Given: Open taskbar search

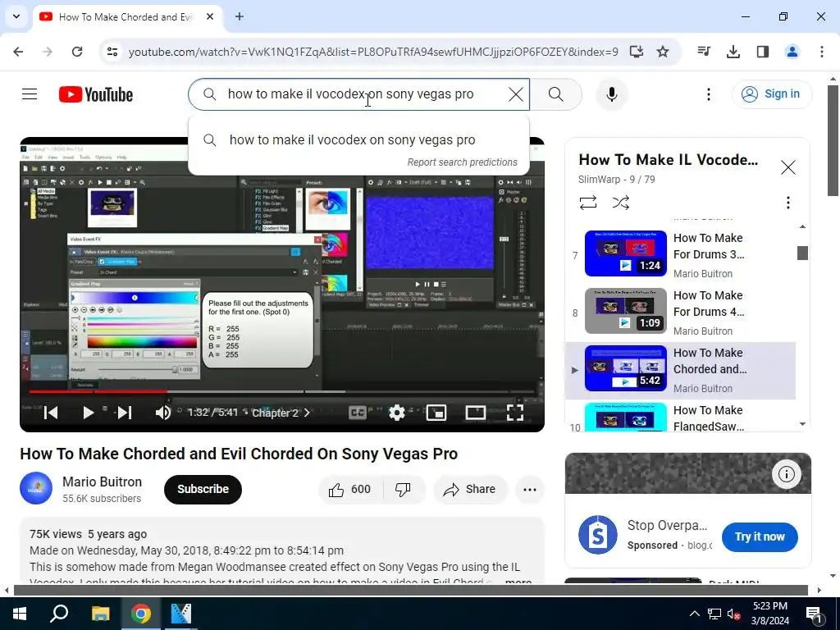Looking at the screenshot, I should pyautogui.click(x=59, y=614).
